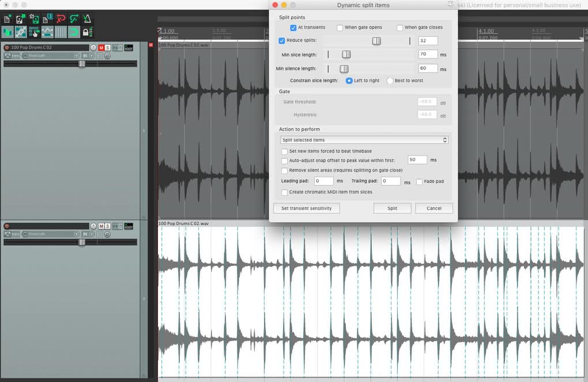Screen dimensions: 588x382
Task: Check Set new items forced to beat timebase
Action: [x=284, y=152]
